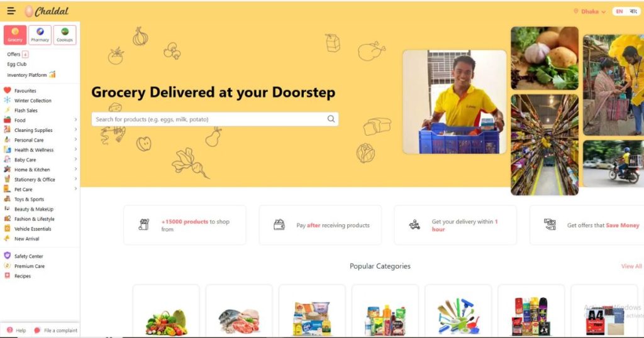Switch language to Bangla
Image resolution: width=644 pixels, height=338 pixels.
[633, 11]
